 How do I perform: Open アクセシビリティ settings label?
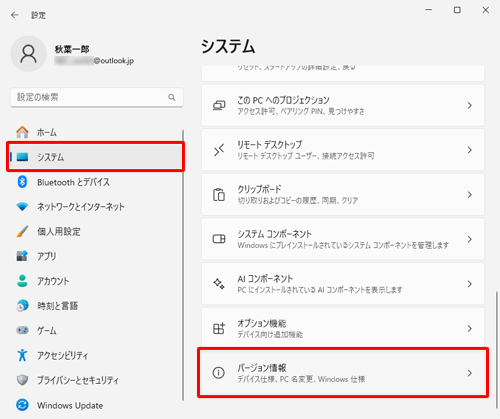pos(63,355)
